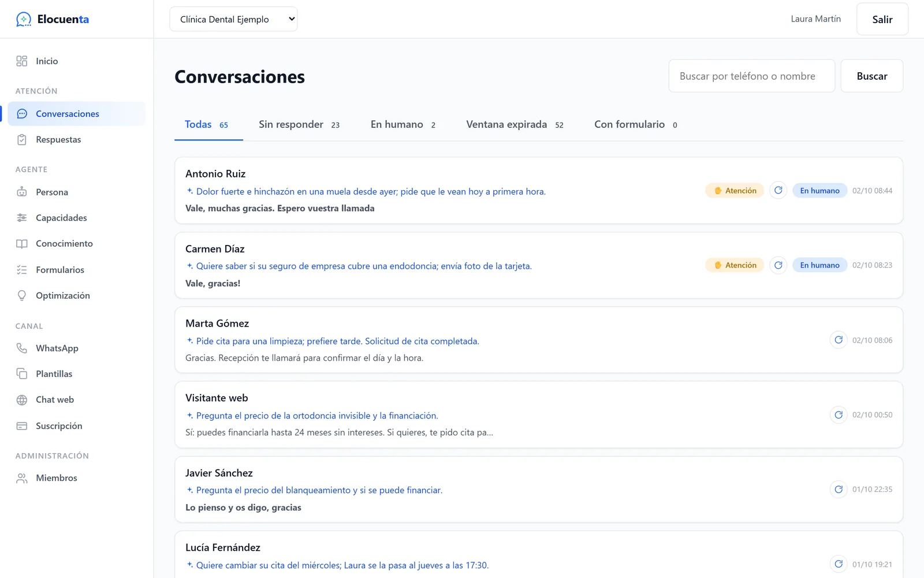
Task: Open the Javier Sánchez conversation name
Action: coord(219,473)
